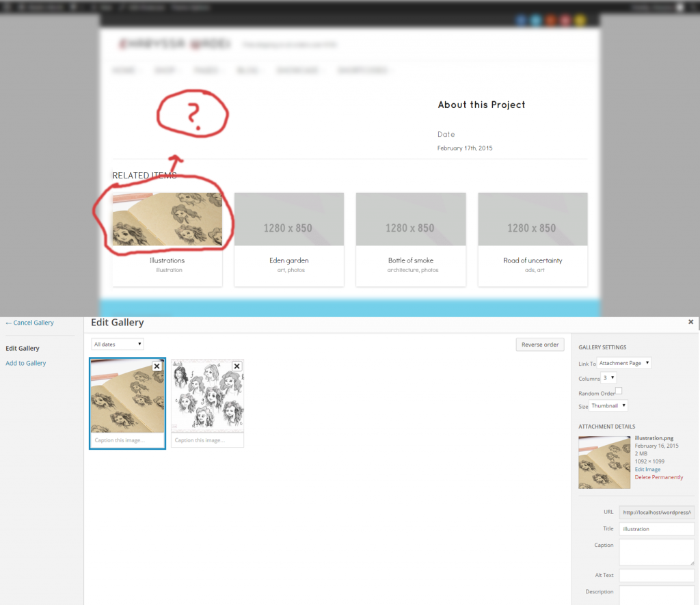Click the Cancel Gallery link
700x605 pixels.
point(29,323)
